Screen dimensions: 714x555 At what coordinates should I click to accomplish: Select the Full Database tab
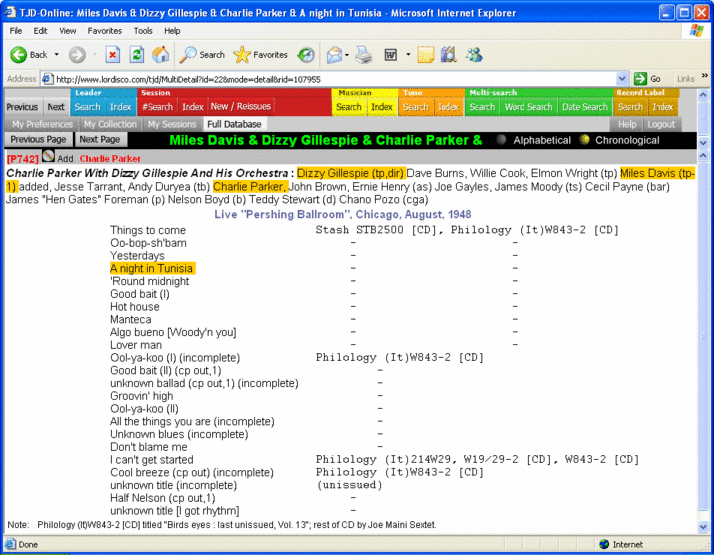(x=234, y=124)
